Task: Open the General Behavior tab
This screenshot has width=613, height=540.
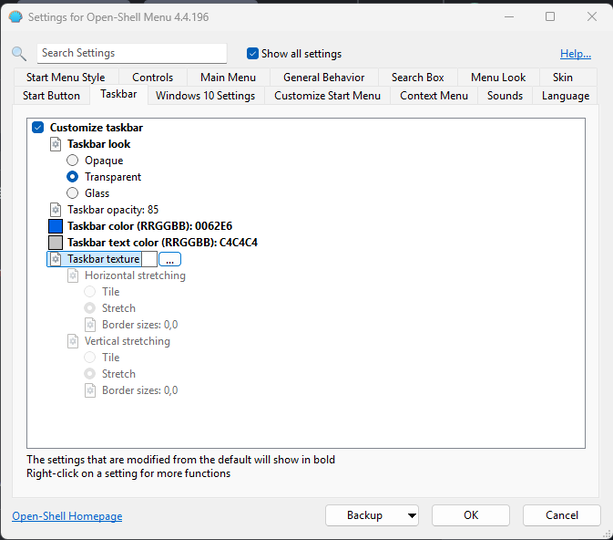Action: [x=324, y=77]
